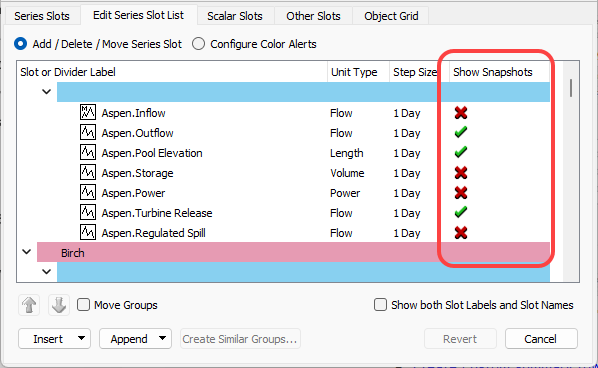The width and height of the screenshot is (598, 368).
Task: Switch to the Scalar Slots tab
Action: [x=235, y=16]
